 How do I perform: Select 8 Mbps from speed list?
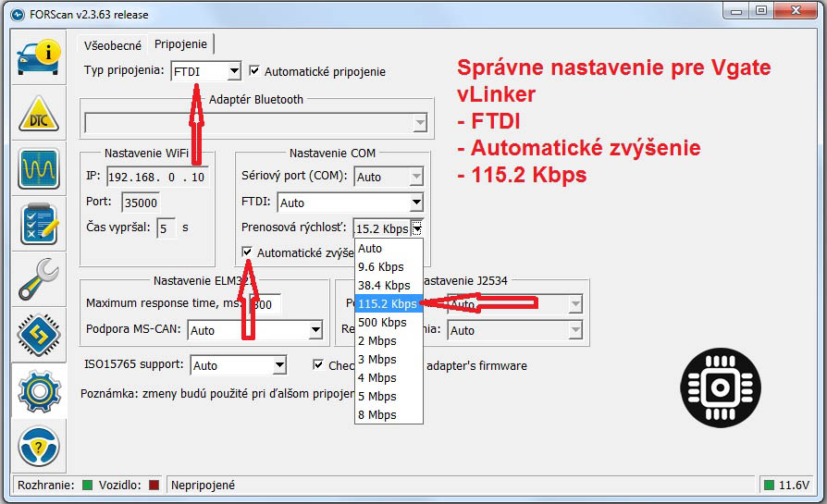[x=389, y=414]
